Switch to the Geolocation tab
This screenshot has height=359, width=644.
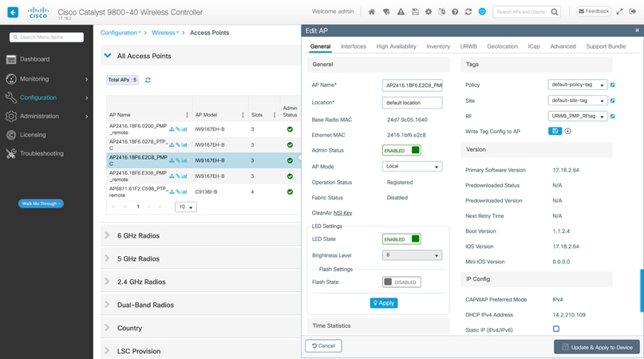tap(502, 46)
